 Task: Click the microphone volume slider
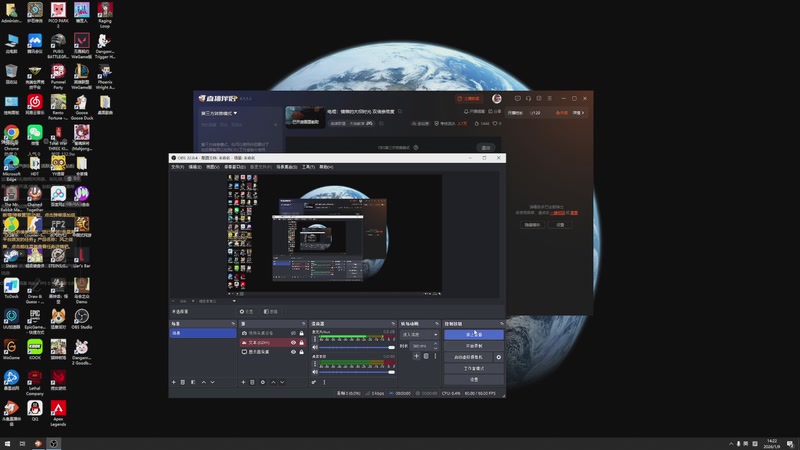357,347
